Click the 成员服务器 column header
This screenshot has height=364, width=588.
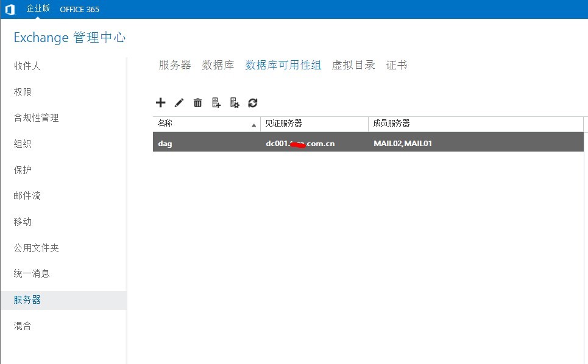[475, 124]
